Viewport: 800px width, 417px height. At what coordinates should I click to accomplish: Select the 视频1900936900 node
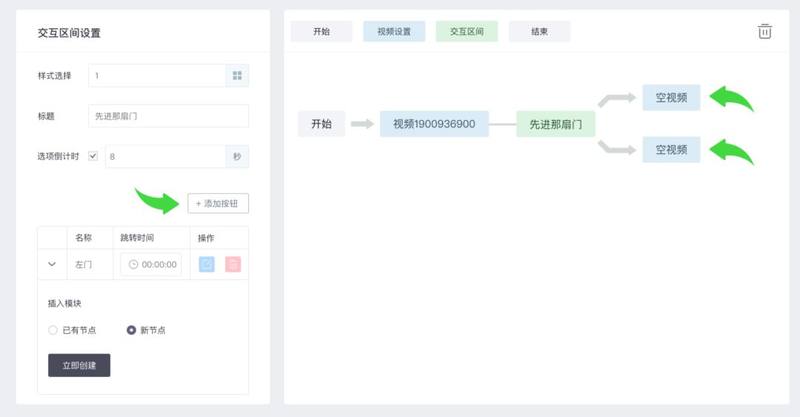(434, 124)
